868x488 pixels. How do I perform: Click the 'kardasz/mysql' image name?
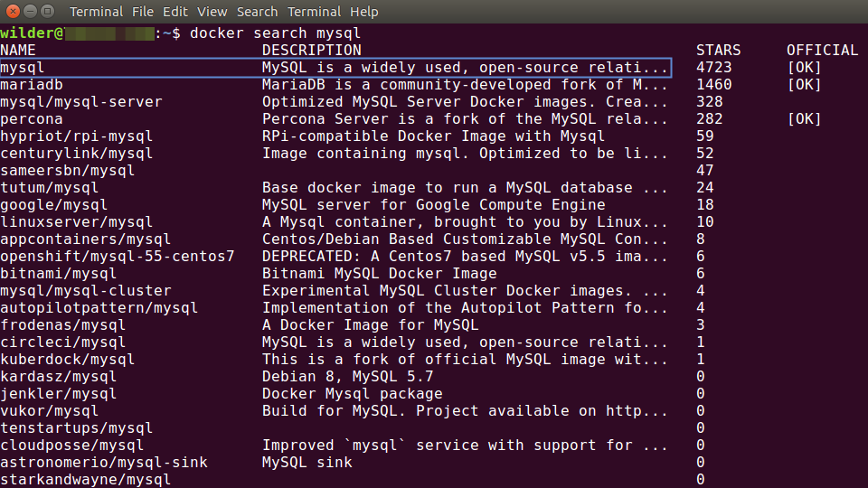[59, 376]
